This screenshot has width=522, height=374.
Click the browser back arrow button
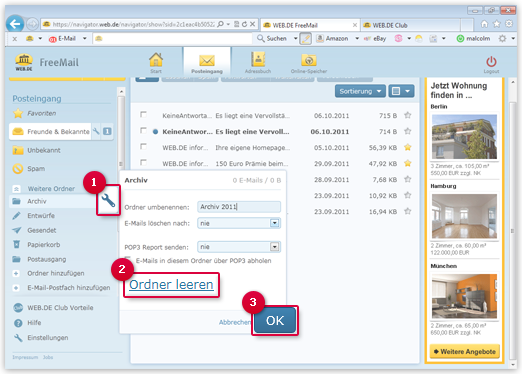coord(15,24)
